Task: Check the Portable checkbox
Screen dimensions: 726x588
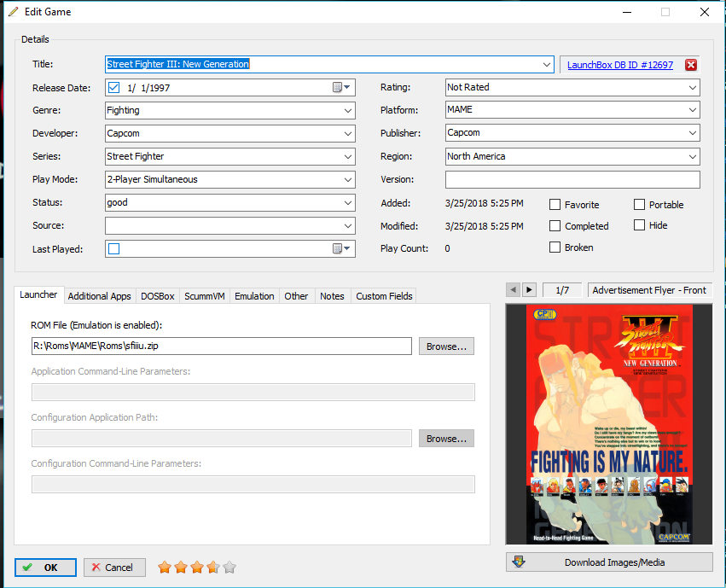Action: (640, 204)
